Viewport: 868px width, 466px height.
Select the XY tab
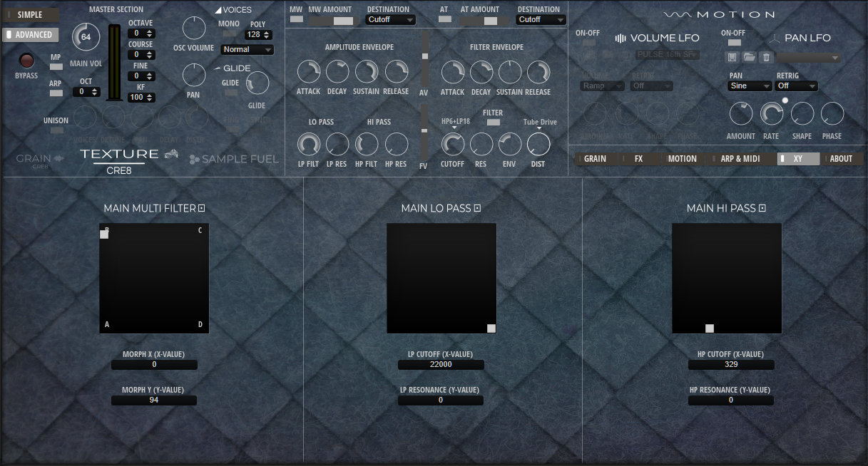click(x=797, y=159)
